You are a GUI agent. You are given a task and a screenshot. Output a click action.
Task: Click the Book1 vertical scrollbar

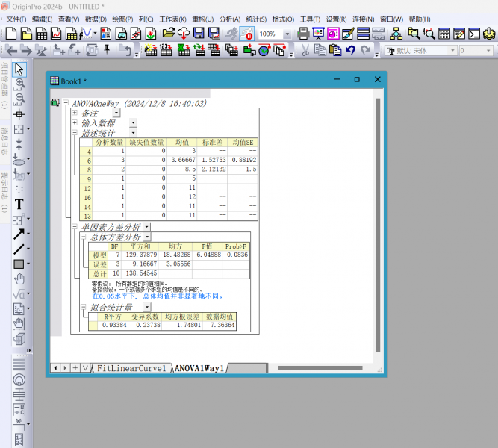(378, 225)
